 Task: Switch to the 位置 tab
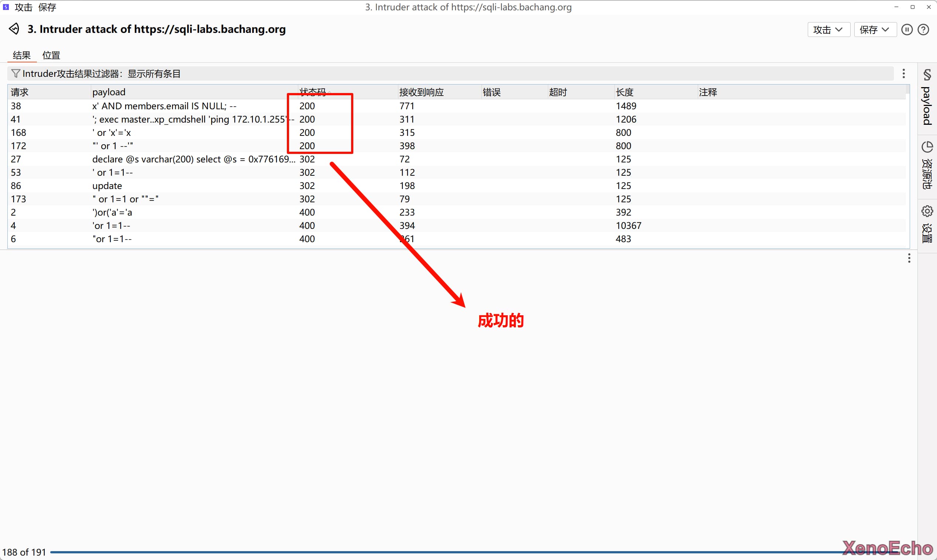[51, 55]
